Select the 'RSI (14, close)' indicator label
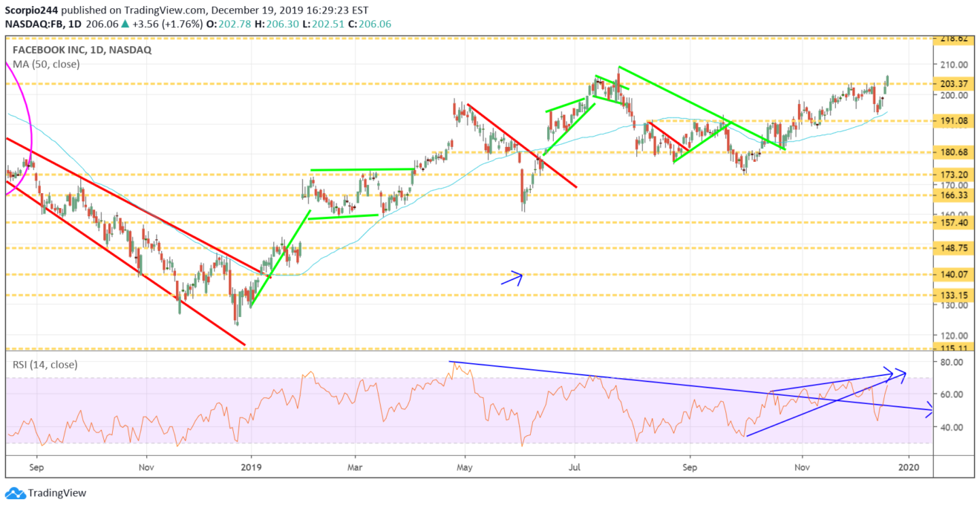 [x=47, y=365]
